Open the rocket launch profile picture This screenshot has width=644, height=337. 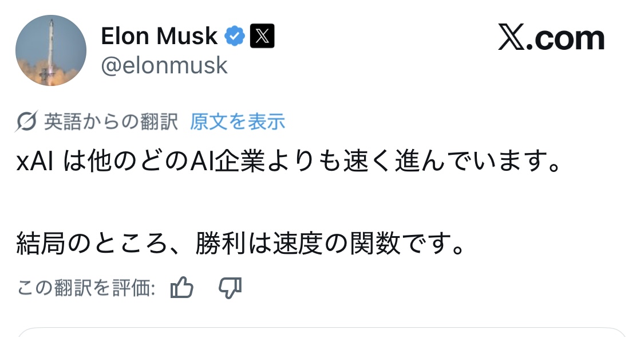tap(51, 51)
